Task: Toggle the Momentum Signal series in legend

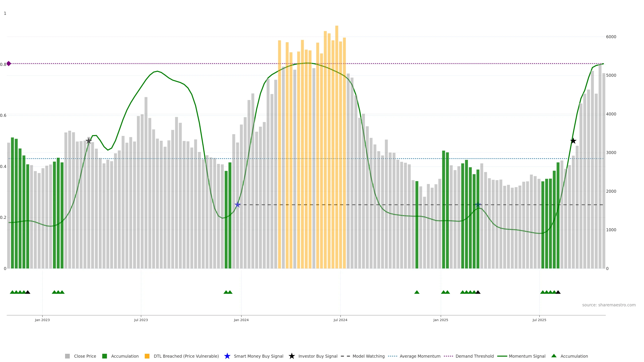Action: click(x=527, y=356)
